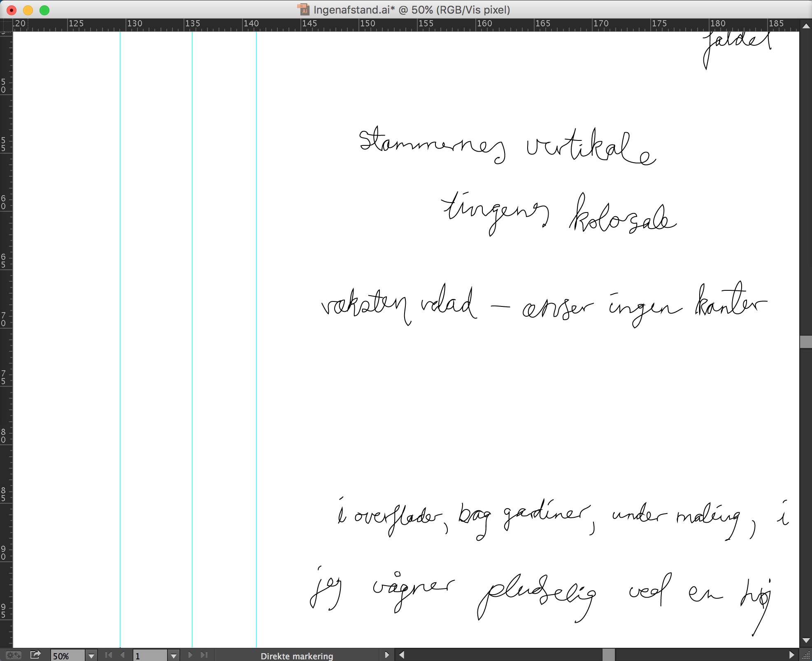This screenshot has width=812, height=661.
Task: Click the green fullscreen window button
Action: tap(44, 10)
